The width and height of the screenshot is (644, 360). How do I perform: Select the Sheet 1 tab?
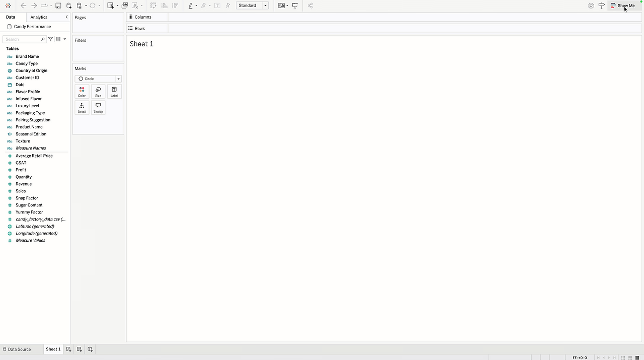click(53, 349)
